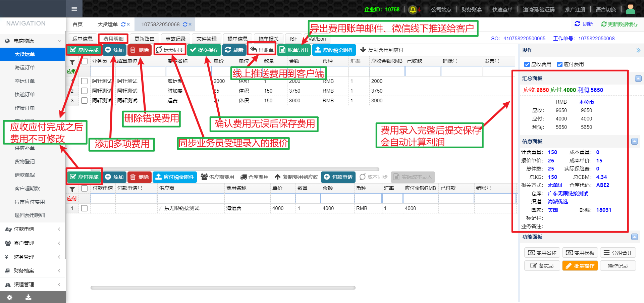Click the 刷新 button in the 应收 toolbar
The height and width of the screenshot is (303, 644).
[234, 50]
